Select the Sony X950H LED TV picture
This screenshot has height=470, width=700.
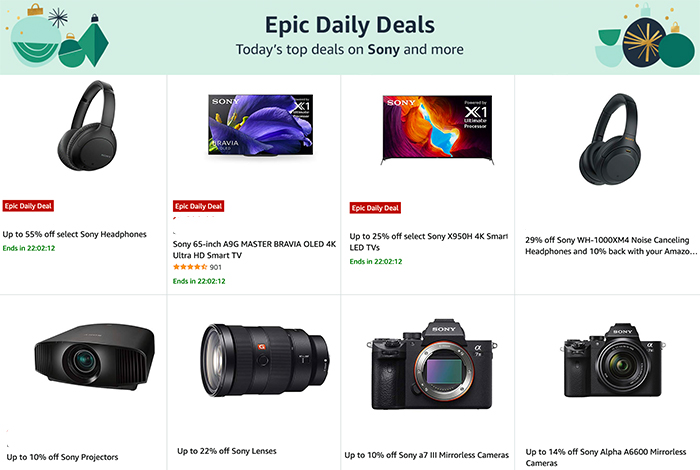[x=438, y=129]
